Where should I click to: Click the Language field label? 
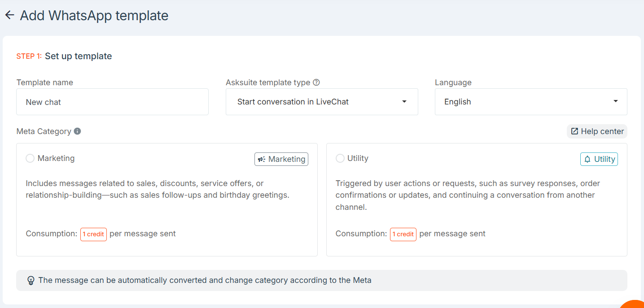453,82
